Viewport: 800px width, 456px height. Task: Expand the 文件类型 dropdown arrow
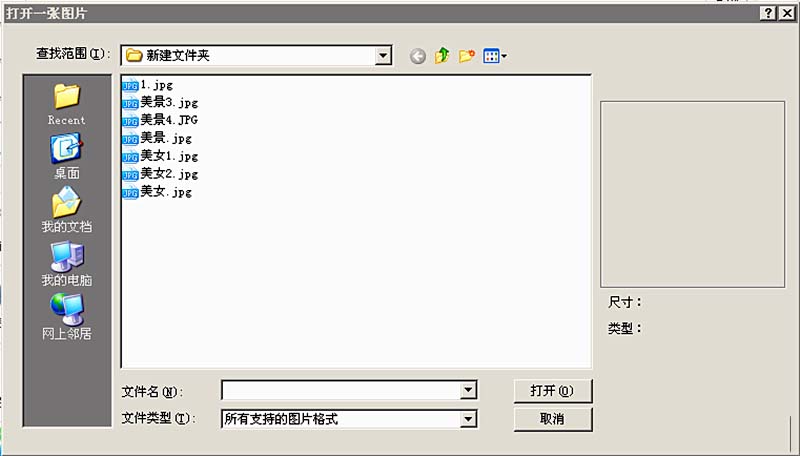coord(468,419)
